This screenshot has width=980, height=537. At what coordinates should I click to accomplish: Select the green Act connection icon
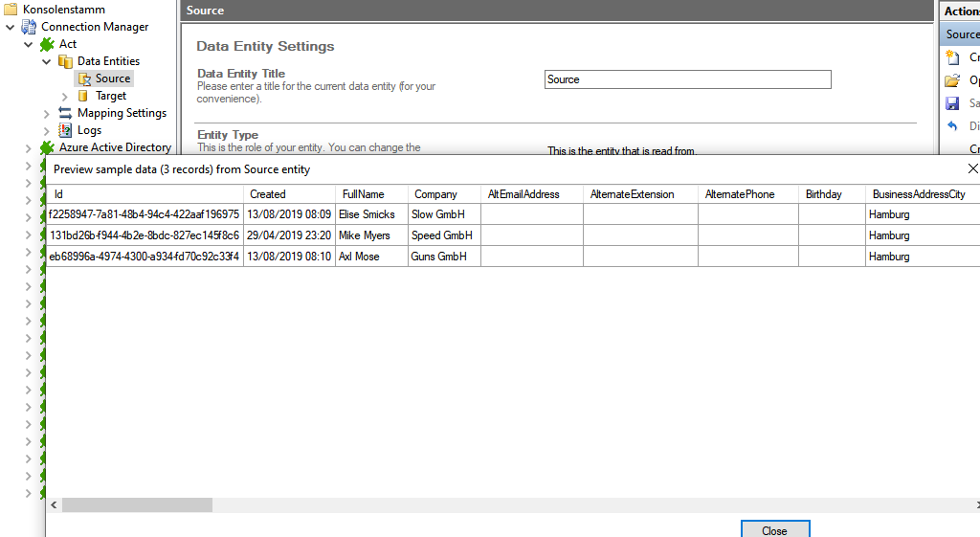click(x=47, y=44)
